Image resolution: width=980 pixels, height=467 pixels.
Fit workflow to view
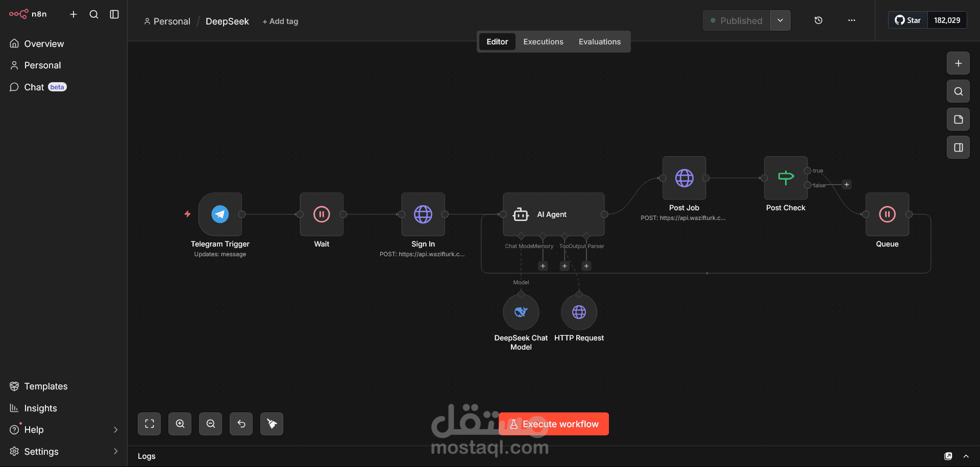(149, 424)
